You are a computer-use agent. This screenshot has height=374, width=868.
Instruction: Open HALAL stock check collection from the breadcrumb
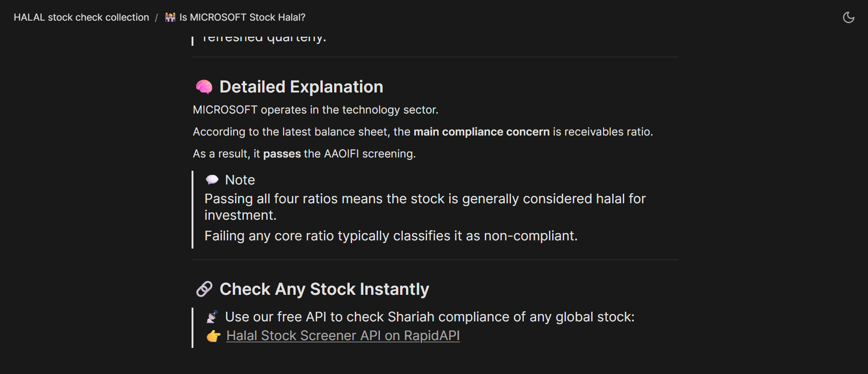81,17
